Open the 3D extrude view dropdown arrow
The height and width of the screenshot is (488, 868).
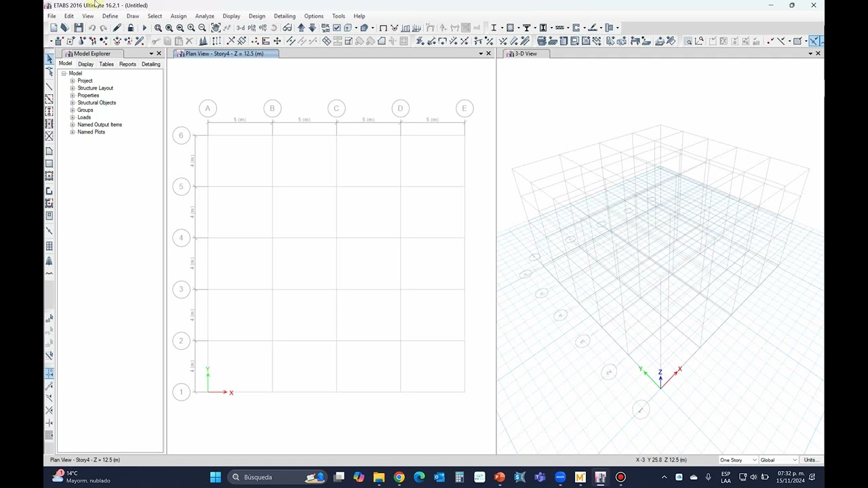(x=372, y=28)
